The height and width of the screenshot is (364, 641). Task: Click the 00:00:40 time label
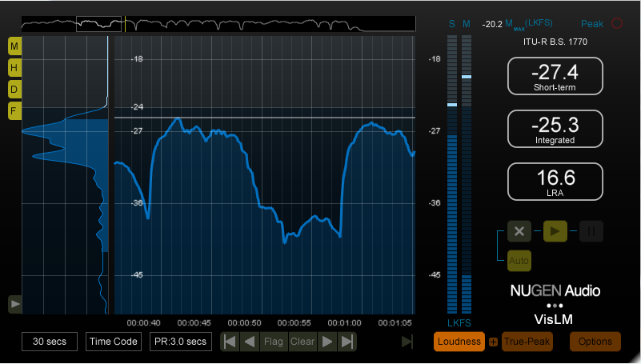[143, 322]
